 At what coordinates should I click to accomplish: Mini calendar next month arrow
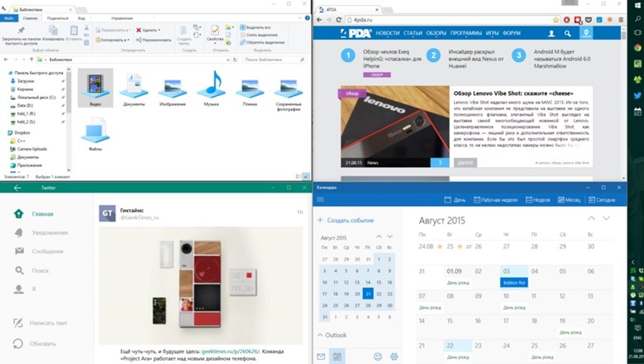(x=389, y=237)
